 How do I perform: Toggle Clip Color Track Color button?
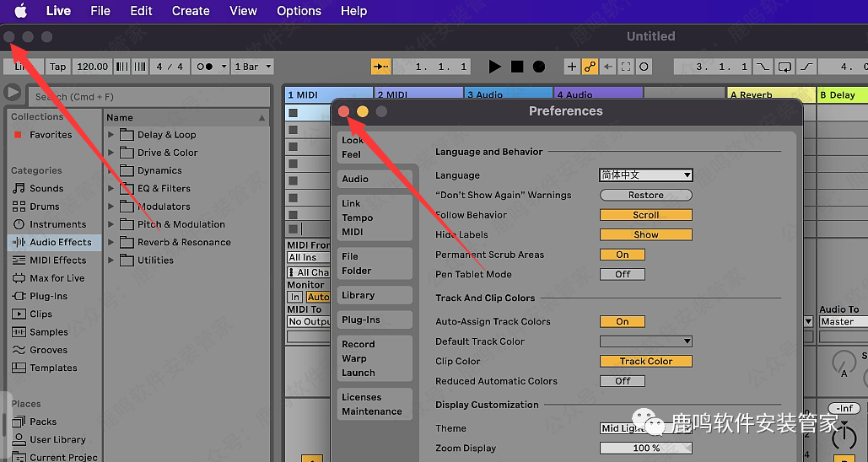tap(646, 362)
